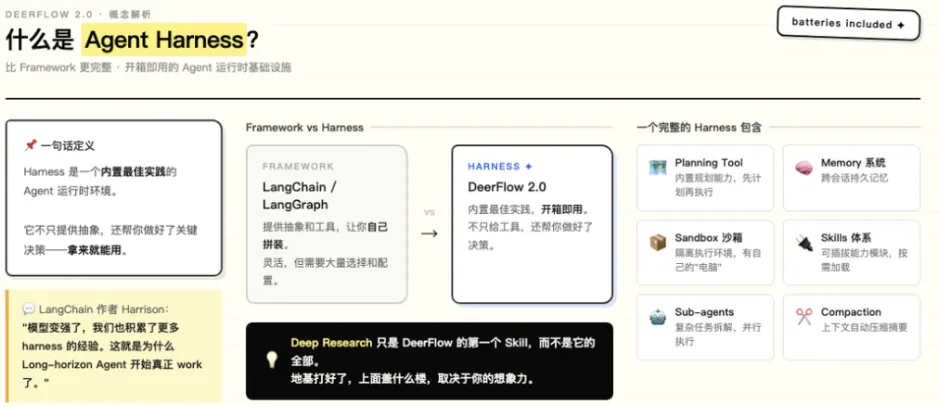This screenshot has height=407, width=940.
Task: Click the Sub-agents robot icon
Action: tap(658, 317)
